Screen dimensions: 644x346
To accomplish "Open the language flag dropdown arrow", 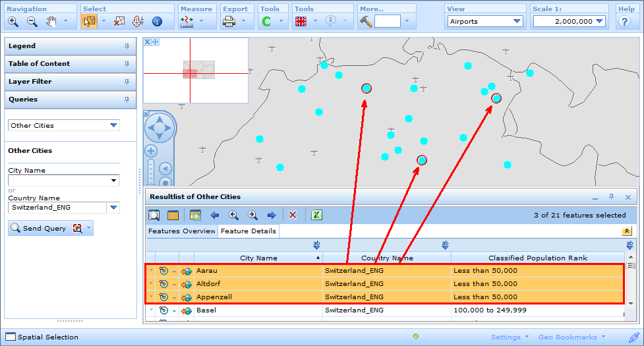I will [315, 21].
